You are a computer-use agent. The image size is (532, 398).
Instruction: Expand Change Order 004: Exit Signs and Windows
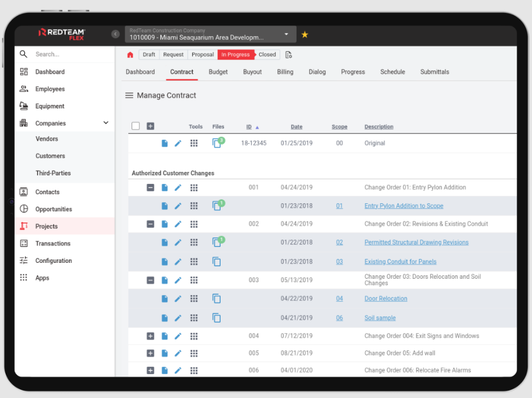click(x=150, y=336)
